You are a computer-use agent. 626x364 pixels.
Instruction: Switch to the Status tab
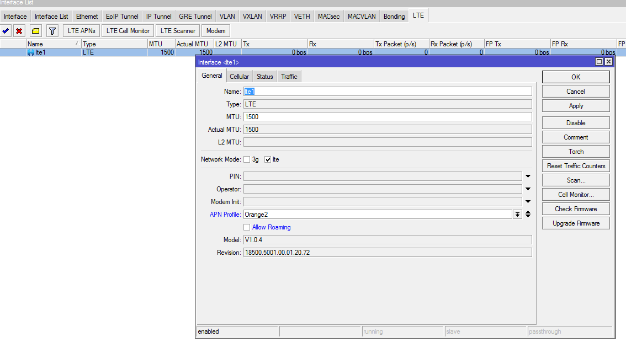(x=264, y=77)
